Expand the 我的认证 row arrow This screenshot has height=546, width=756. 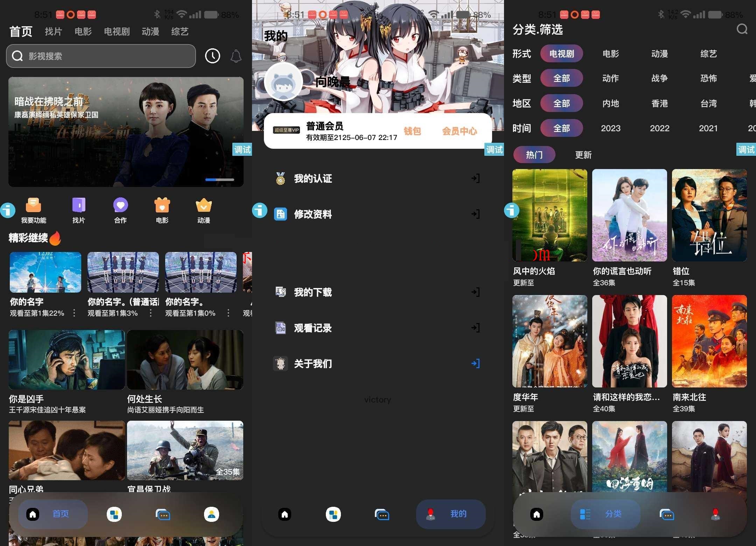pyautogui.click(x=475, y=178)
